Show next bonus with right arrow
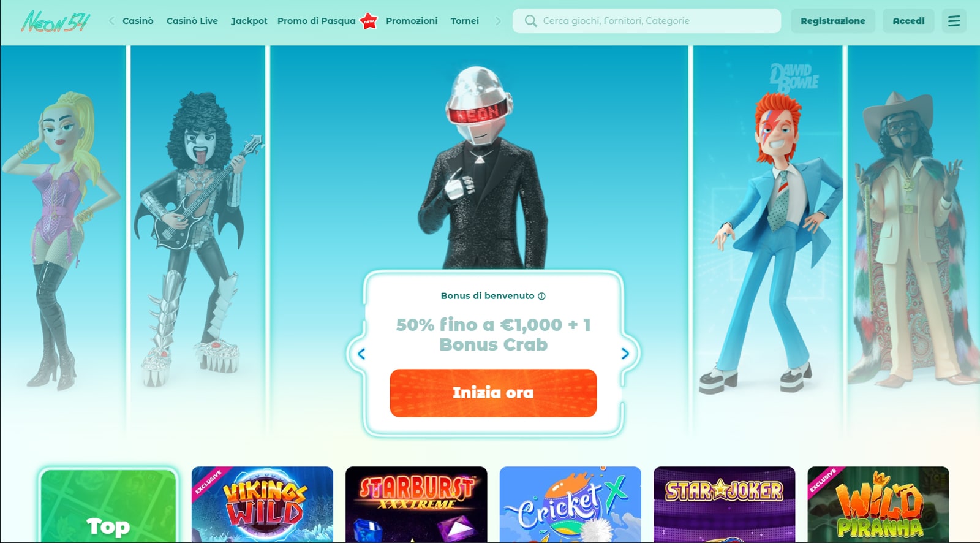 (625, 354)
